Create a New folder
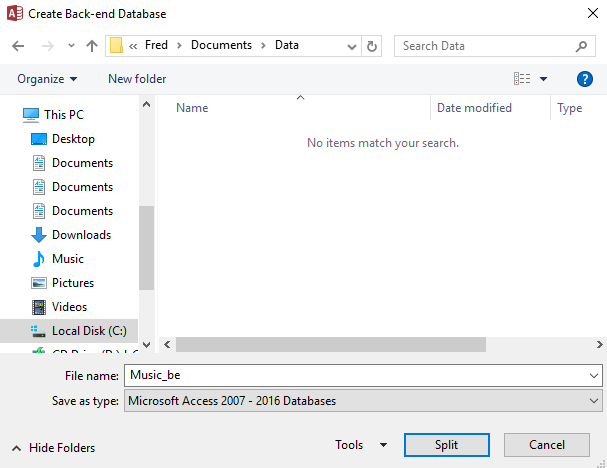Image resolution: width=607 pixels, height=468 pixels. click(x=137, y=79)
